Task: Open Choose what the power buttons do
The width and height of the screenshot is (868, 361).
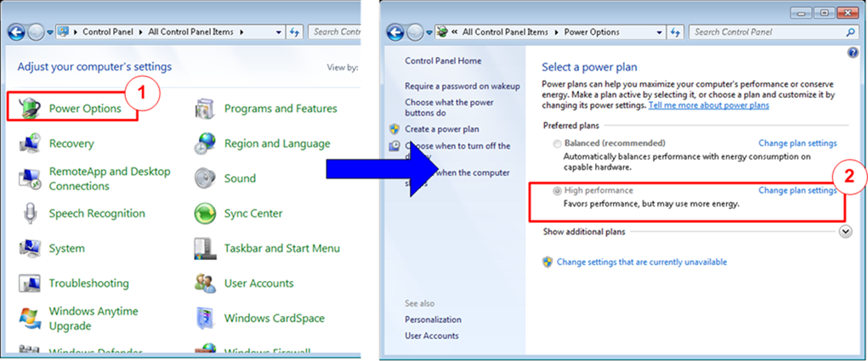Action: click(x=449, y=107)
